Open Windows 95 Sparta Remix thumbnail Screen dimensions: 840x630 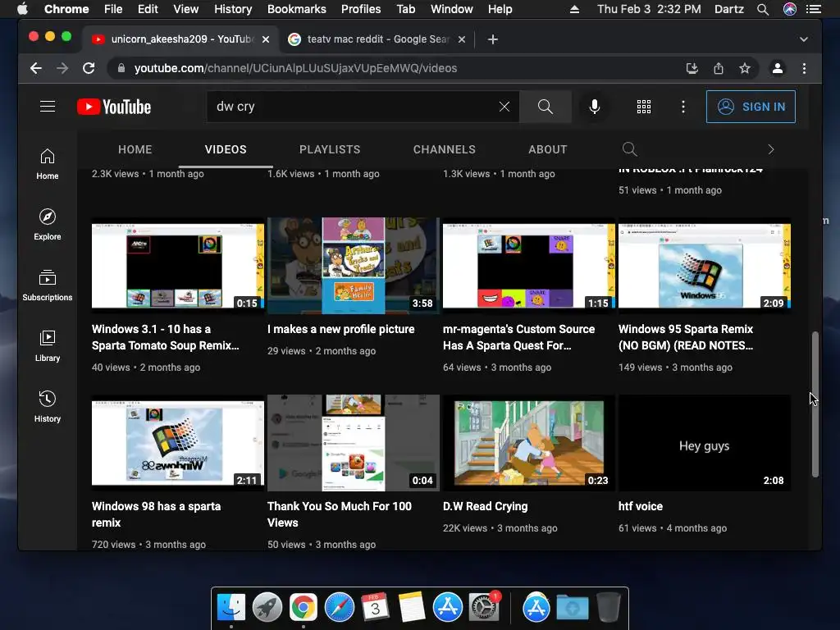(x=705, y=266)
